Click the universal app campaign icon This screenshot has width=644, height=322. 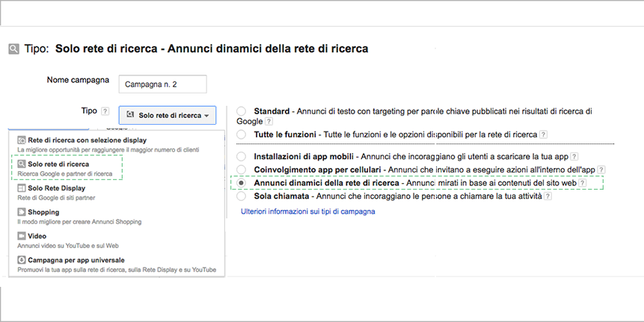tap(22, 260)
